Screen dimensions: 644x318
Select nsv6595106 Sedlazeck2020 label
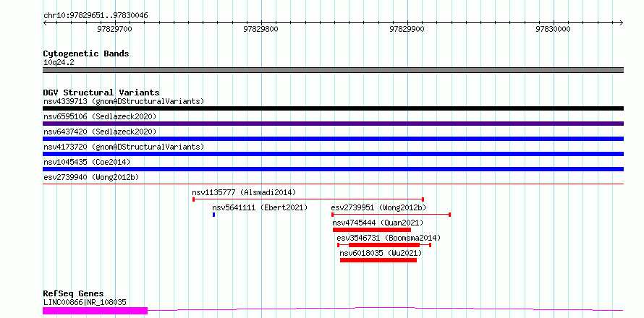(x=100, y=116)
